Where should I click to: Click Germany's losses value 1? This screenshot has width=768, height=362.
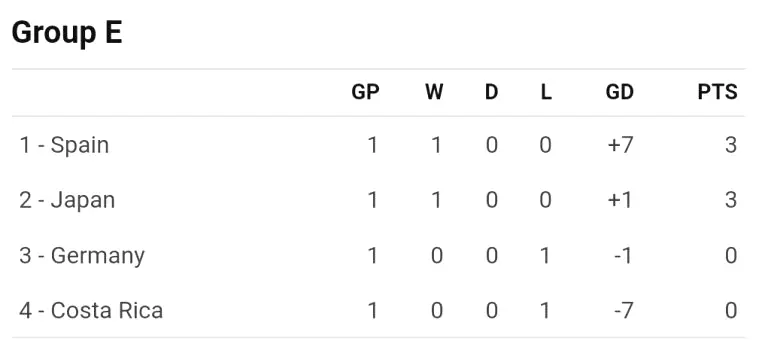(545, 256)
